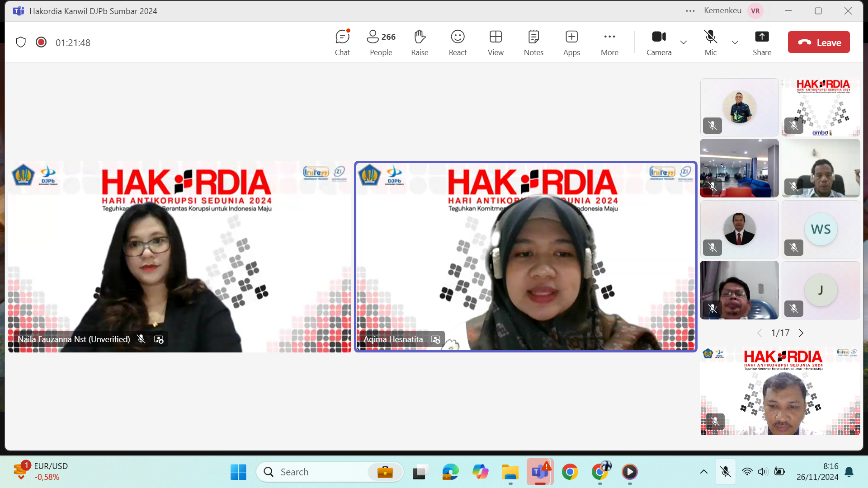This screenshot has width=868, height=488.
Task: Raise your hand in the meeting
Action: pos(420,43)
